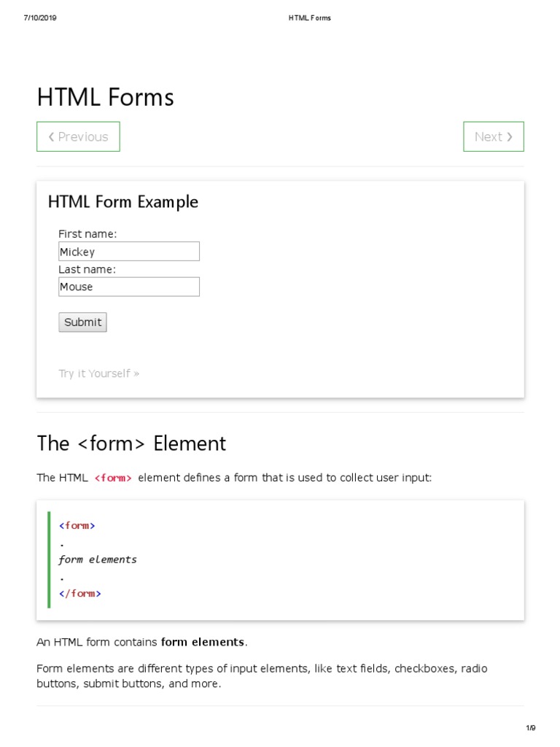560x747 pixels.
Task: Click the Previous navigation button
Action: (x=78, y=136)
